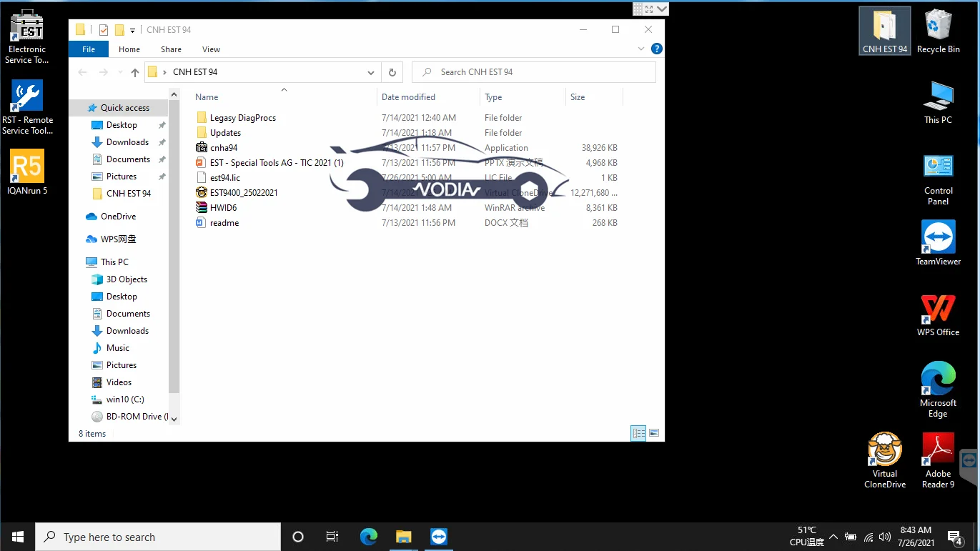Switch to File Explorer taskbar icon
The width and height of the screenshot is (980, 551).
point(403,537)
